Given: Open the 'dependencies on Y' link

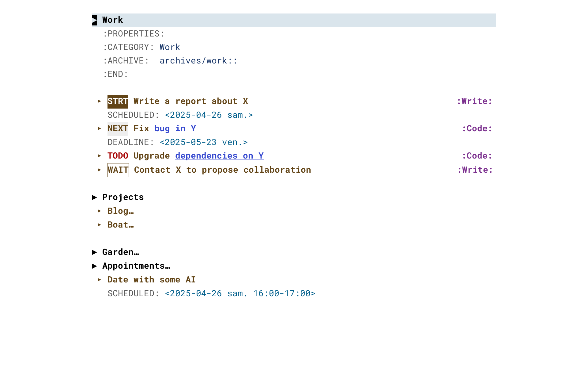Looking at the screenshot, I should coord(219,156).
